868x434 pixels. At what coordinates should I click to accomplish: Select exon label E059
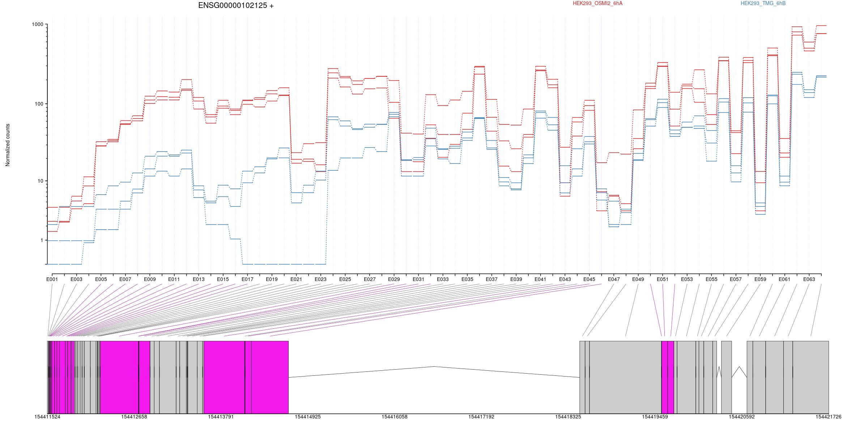pos(760,279)
